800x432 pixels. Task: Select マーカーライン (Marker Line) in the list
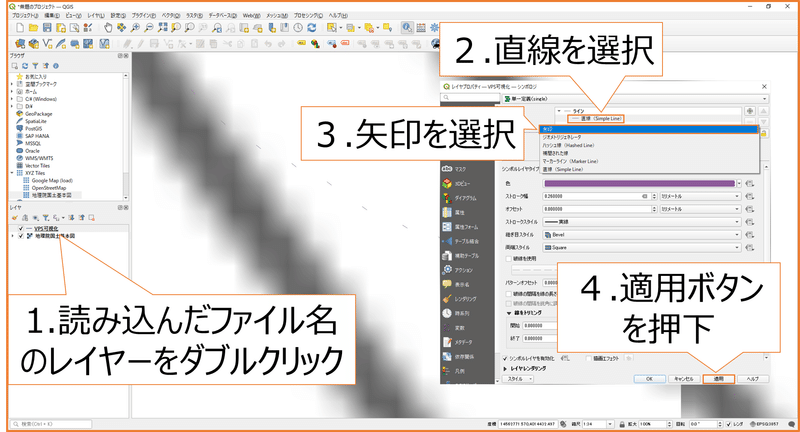click(649, 161)
